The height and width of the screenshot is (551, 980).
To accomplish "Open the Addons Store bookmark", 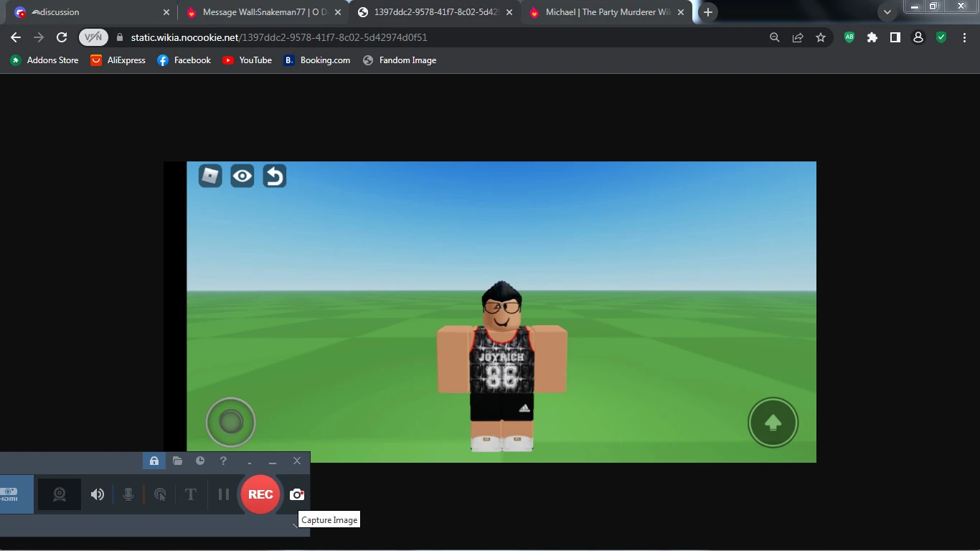I will [x=44, y=60].
